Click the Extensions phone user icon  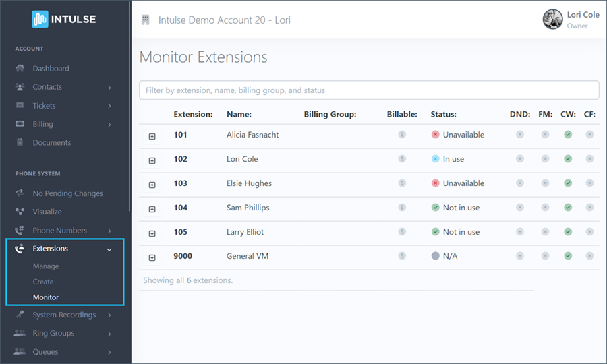(x=20, y=248)
